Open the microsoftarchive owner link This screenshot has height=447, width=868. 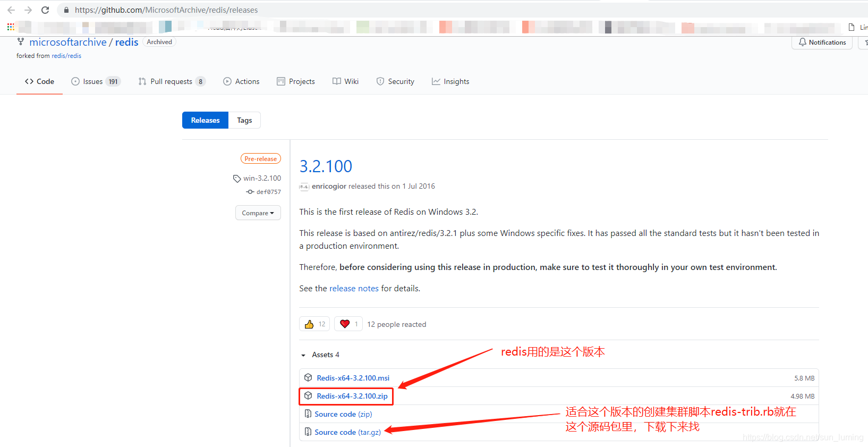pyautogui.click(x=68, y=42)
